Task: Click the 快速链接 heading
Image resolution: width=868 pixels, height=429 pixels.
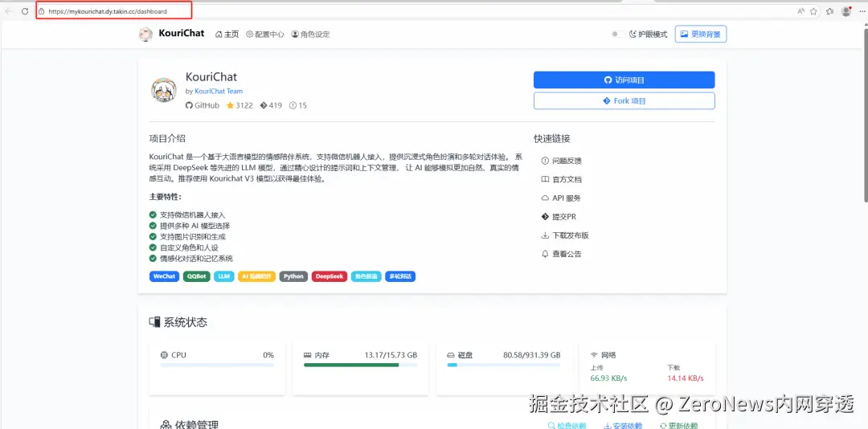Action: click(552, 138)
